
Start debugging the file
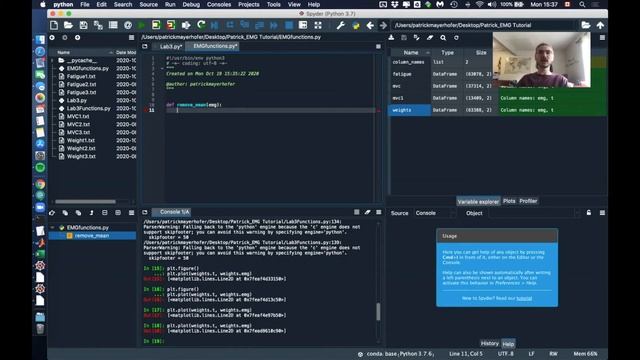(215, 25)
